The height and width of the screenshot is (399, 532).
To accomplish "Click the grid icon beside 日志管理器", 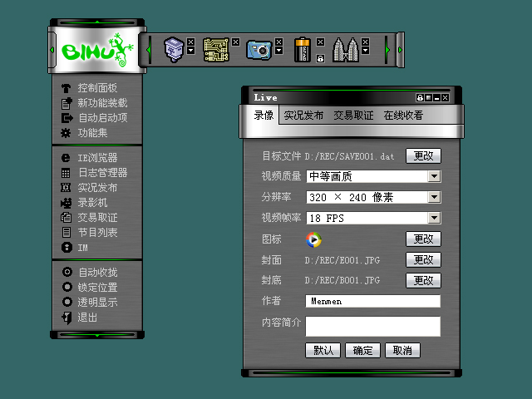I will click(66, 173).
